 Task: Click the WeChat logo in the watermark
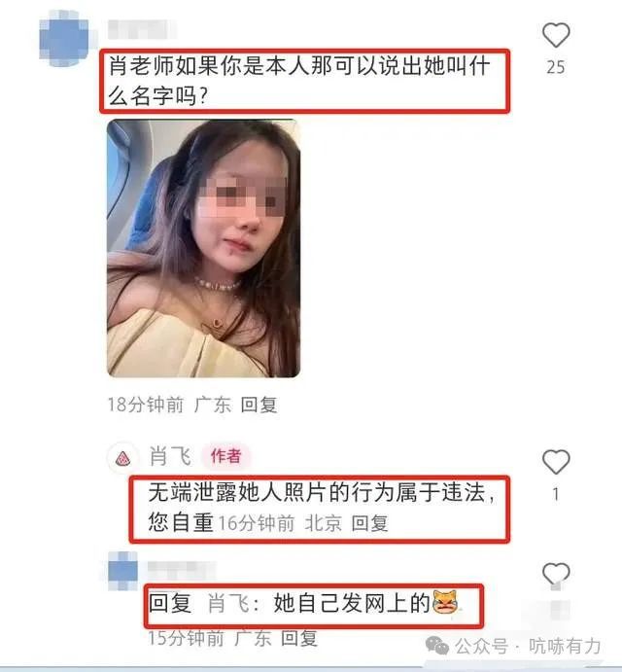click(x=437, y=647)
